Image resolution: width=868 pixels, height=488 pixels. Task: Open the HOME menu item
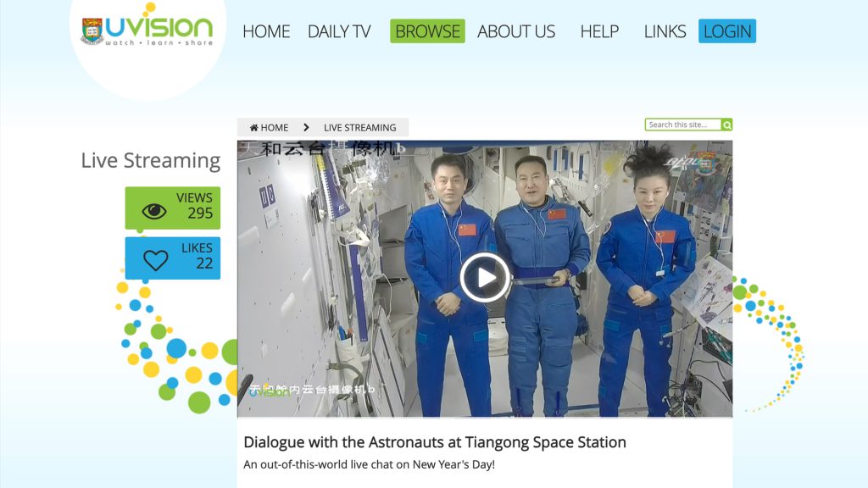tap(266, 31)
